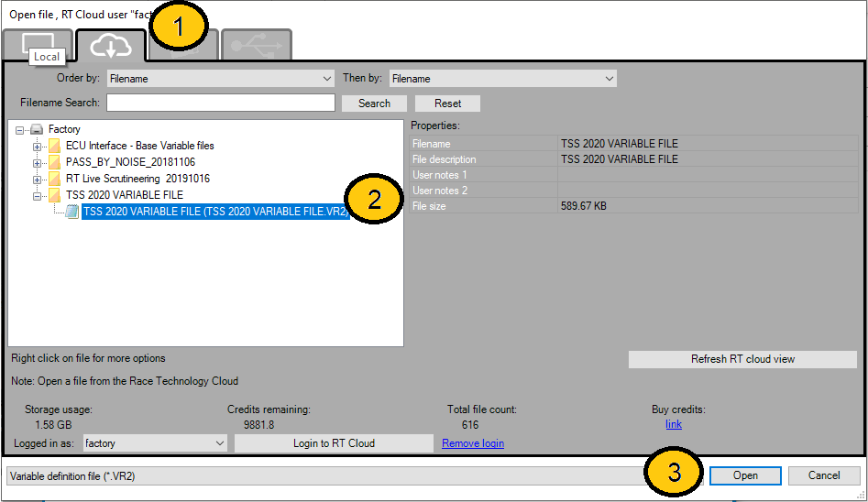Click the Factory drive icon

37,129
